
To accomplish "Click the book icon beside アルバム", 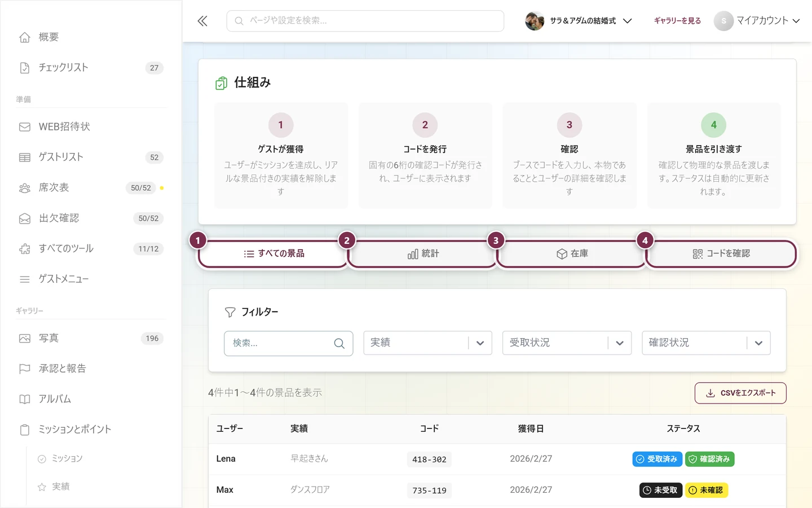I will click(x=25, y=400).
